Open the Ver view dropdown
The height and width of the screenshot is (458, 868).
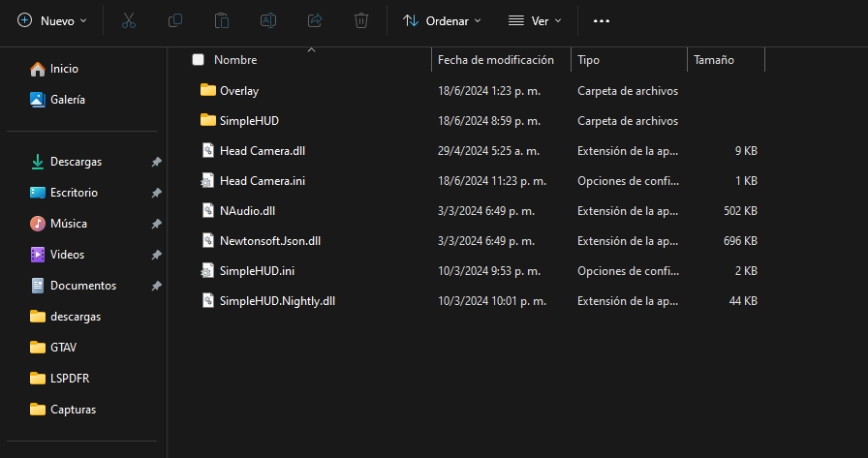pyautogui.click(x=536, y=20)
